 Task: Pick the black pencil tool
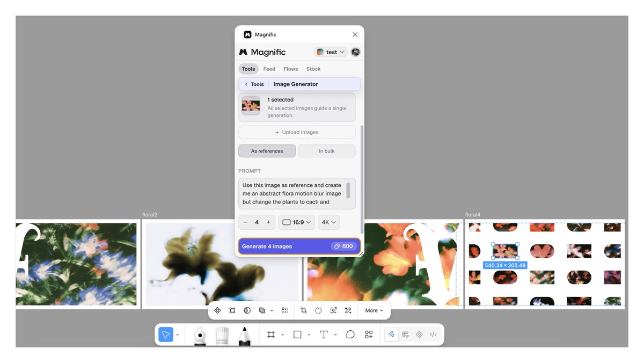[245, 335]
